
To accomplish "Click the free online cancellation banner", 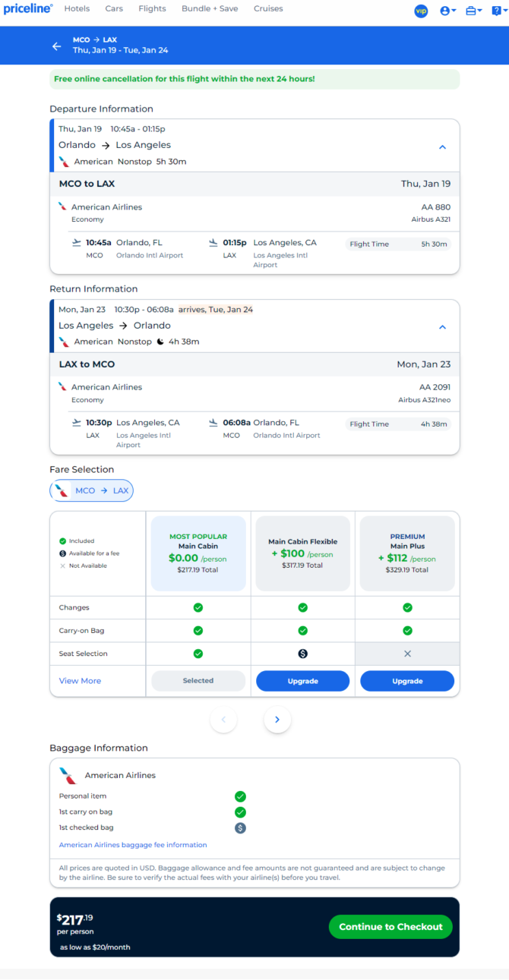I will [x=254, y=79].
